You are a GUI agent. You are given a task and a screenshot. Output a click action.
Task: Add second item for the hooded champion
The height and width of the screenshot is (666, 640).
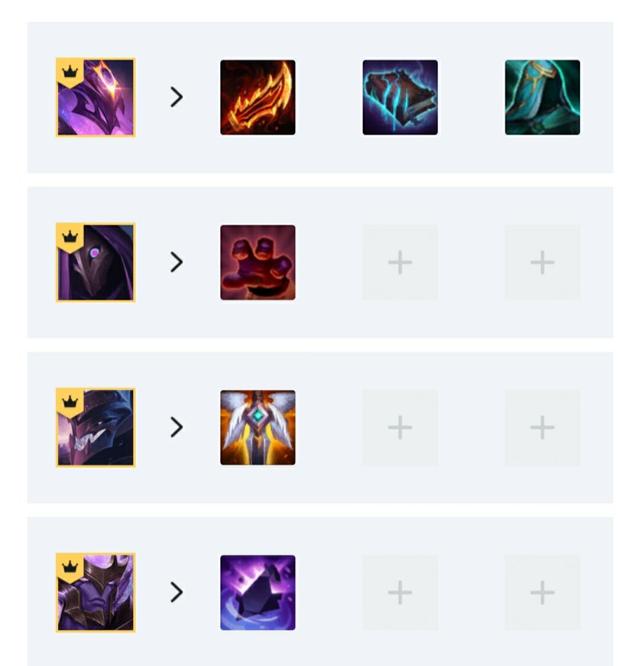click(400, 262)
